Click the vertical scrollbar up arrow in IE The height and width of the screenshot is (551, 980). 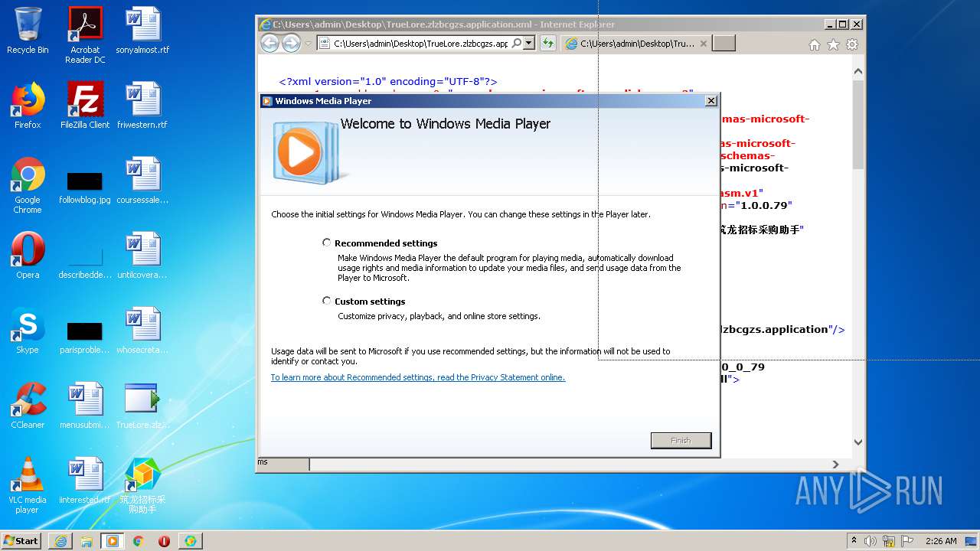858,72
